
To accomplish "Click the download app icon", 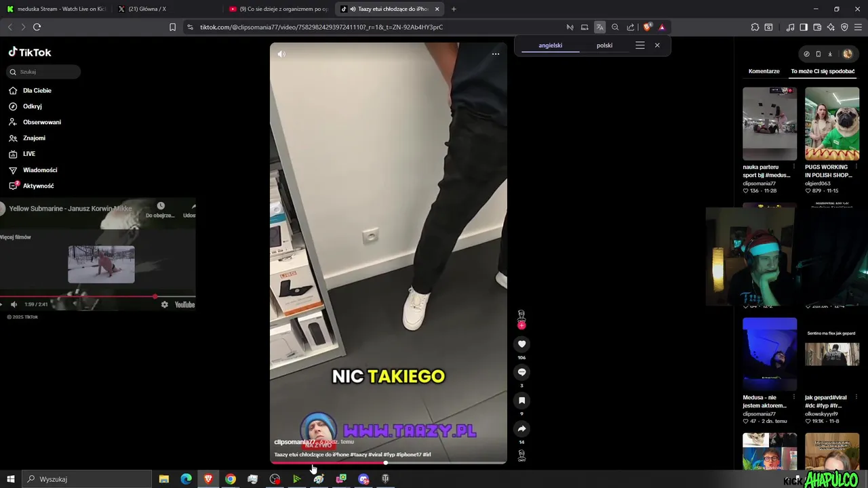I will tap(830, 54).
